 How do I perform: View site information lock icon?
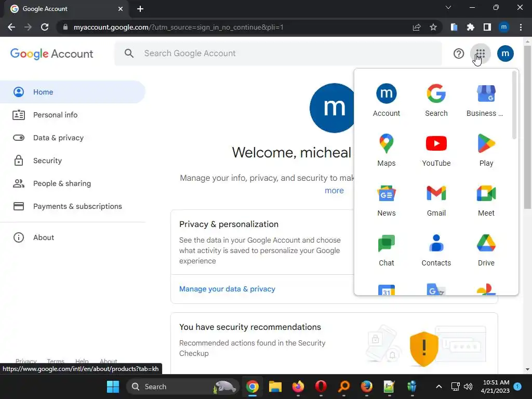(x=65, y=27)
